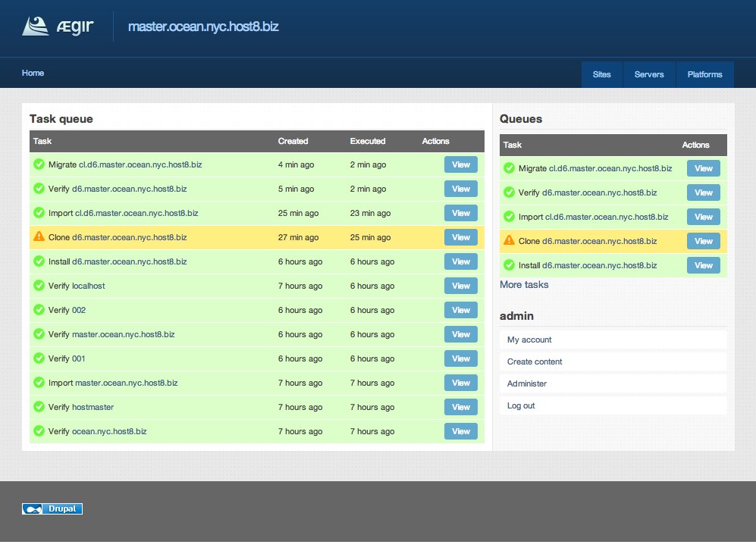756x557 pixels.
Task: Click the warning triangle on the Clone task
Action: tap(39, 236)
